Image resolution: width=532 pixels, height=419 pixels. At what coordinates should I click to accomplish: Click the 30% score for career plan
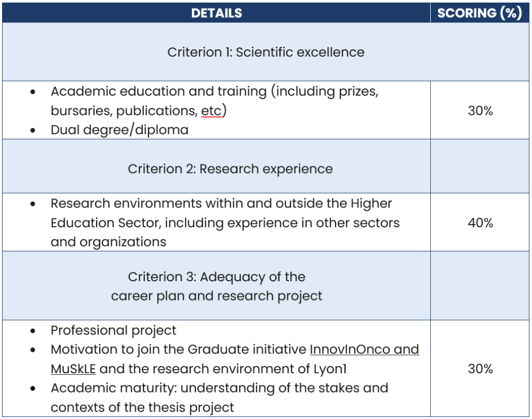(480, 369)
